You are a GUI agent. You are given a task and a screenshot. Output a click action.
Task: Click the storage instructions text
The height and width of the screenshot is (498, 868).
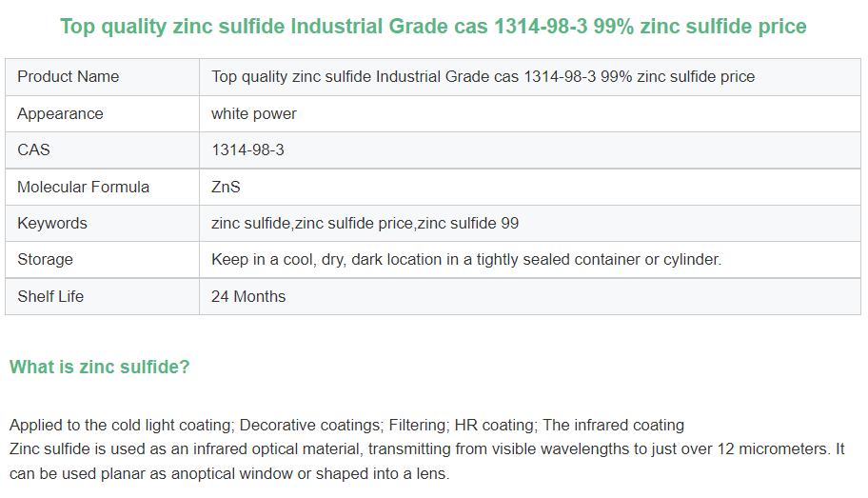point(466,259)
